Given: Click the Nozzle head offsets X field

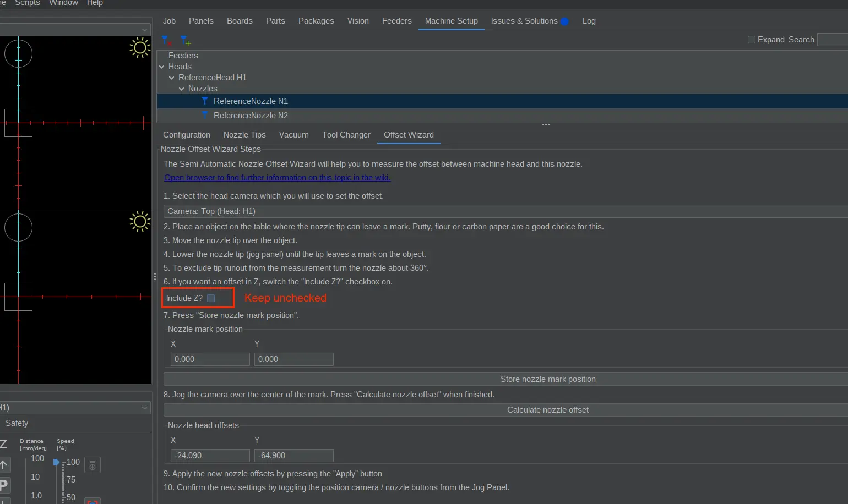Looking at the screenshot, I should 210,456.
